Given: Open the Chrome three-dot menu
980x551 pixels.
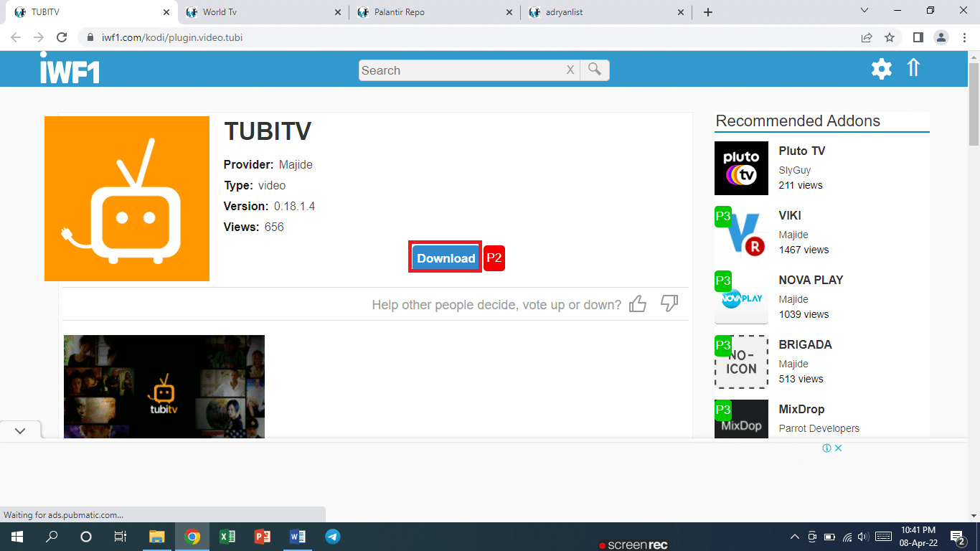Looking at the screenshot, I should (x=963, y=37).
